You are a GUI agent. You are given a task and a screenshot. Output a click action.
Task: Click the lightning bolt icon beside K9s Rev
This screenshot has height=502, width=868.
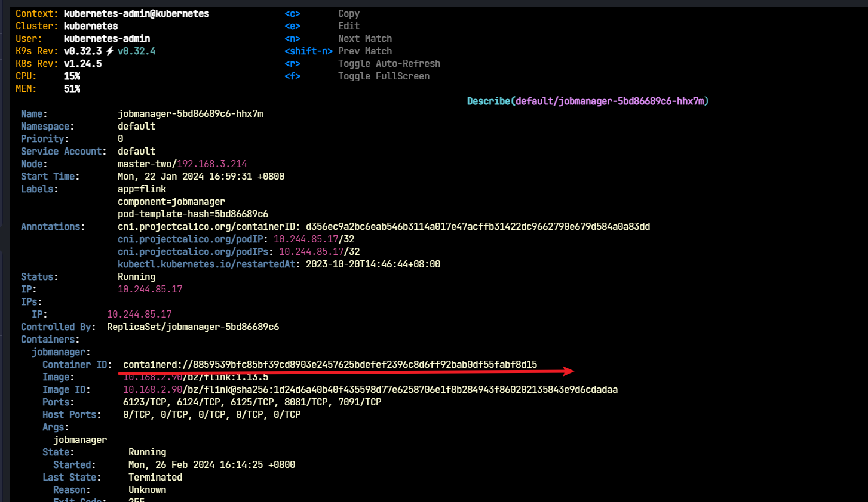click(x=110, y=51)
